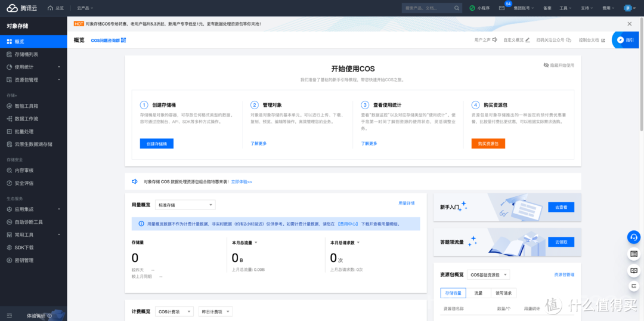The height and width of the screenshot is (321, 644).
Task: Edit layout via 自定义概览
Action: click(516, 41)
